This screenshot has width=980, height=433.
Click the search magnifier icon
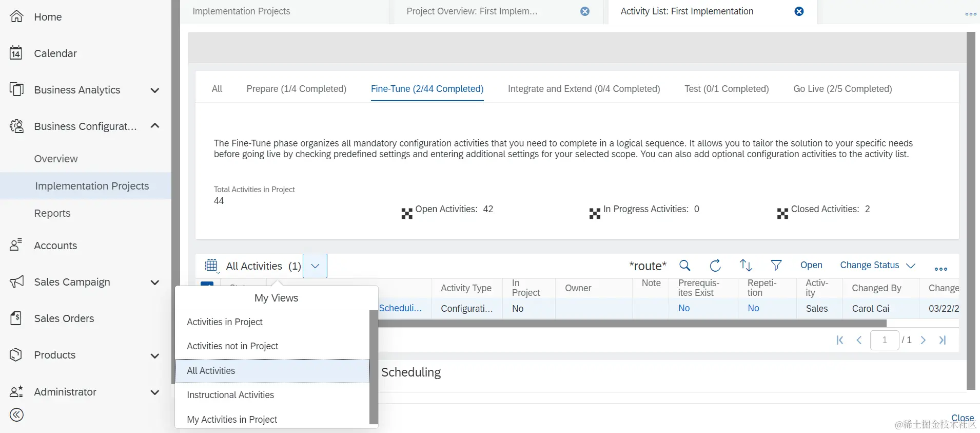(x=684, y=266)
